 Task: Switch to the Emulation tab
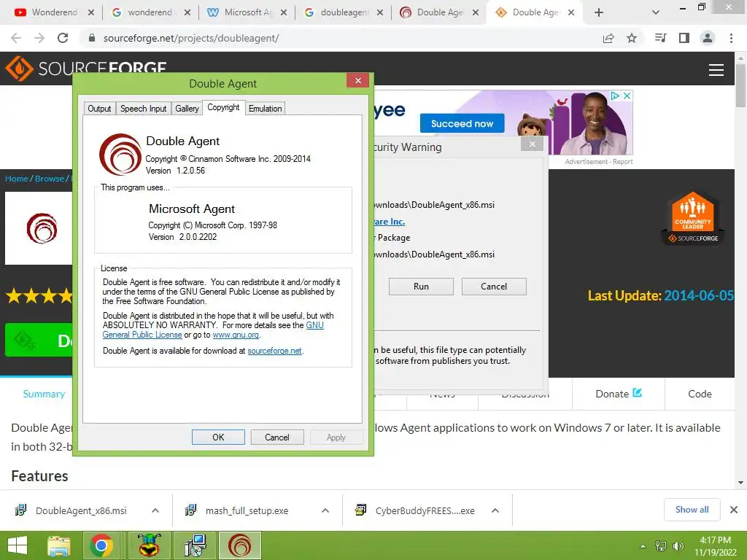click(266, 109)
